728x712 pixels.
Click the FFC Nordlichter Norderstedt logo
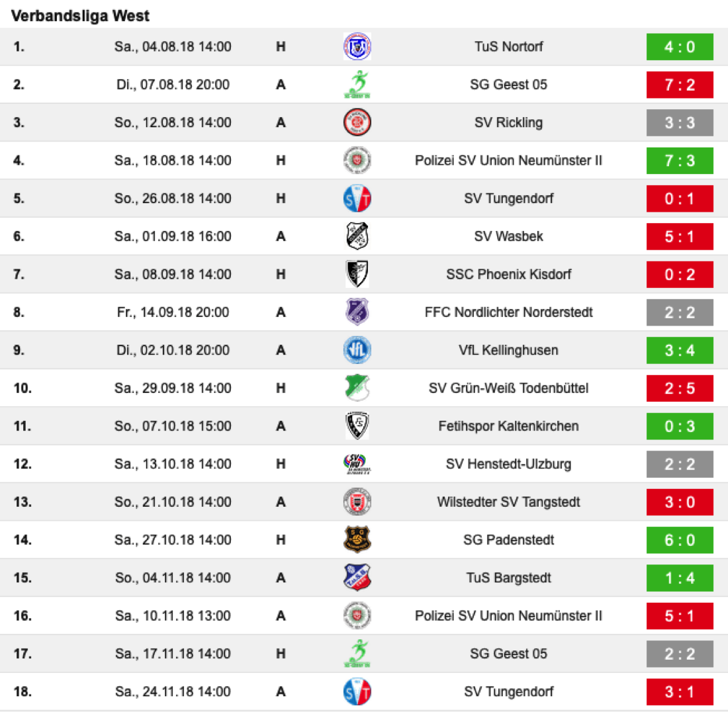click(357, 312)
